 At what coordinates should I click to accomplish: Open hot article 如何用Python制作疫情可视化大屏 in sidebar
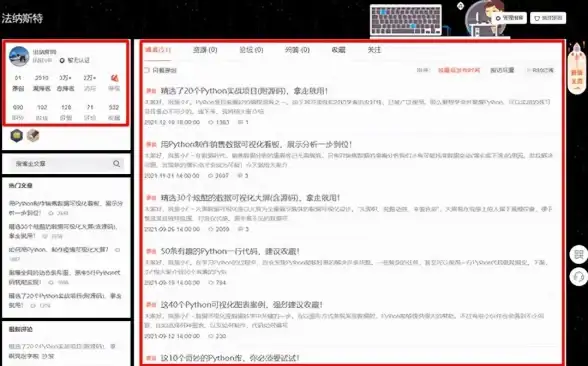tap(58, 249)
